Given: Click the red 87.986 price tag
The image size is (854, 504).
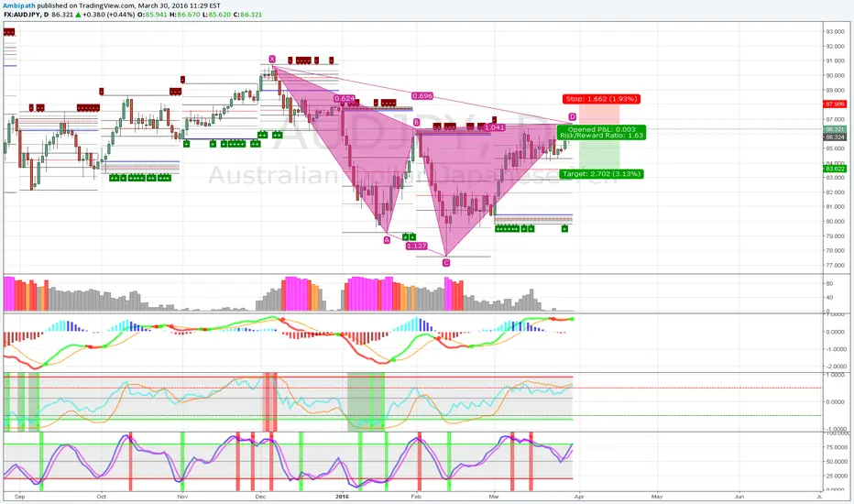Looking at the screenshot, I should [x=835, y=104].
